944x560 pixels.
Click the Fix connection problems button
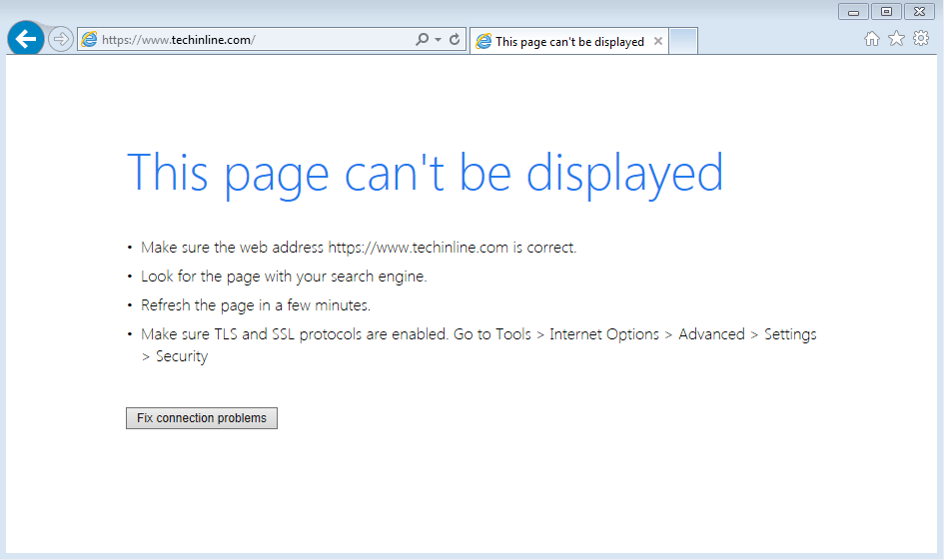pyautogui.click(x=202, y=418)
